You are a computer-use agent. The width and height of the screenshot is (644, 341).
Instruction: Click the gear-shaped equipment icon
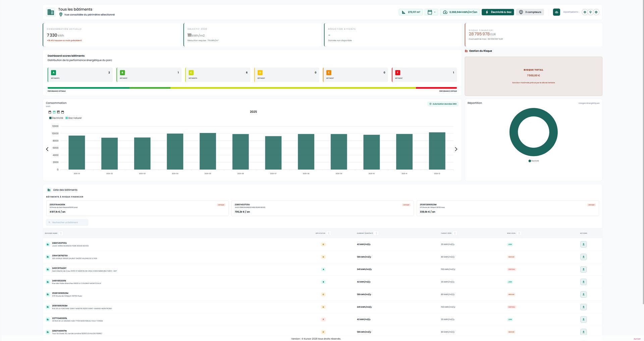[x=596, y=12]
